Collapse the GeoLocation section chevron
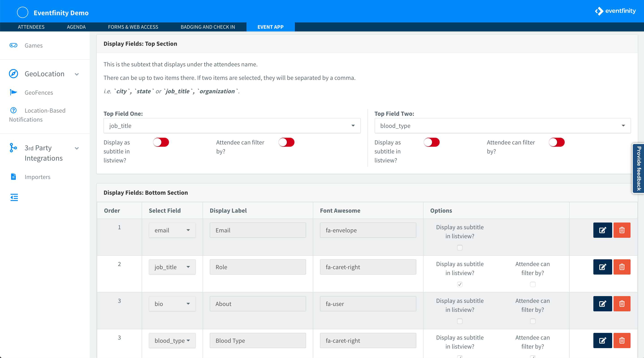 [77, 74]
